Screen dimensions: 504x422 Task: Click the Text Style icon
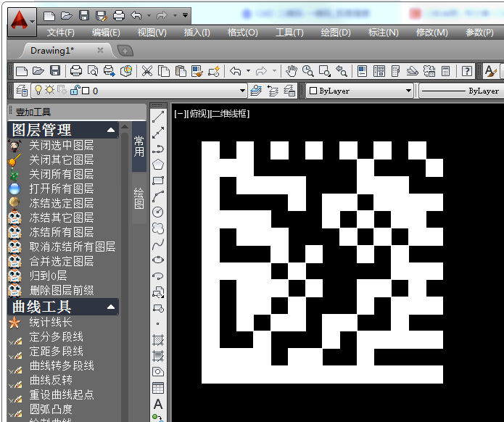pos(490,71)
